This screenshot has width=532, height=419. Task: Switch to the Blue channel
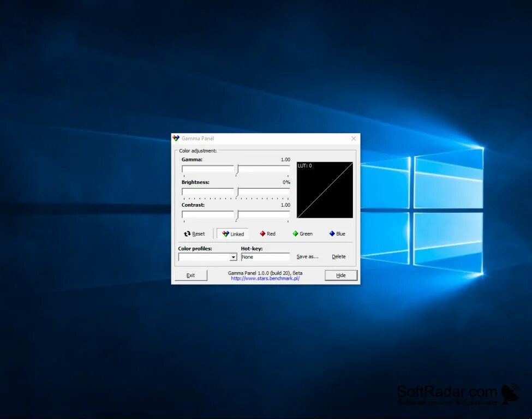(337, 234)
